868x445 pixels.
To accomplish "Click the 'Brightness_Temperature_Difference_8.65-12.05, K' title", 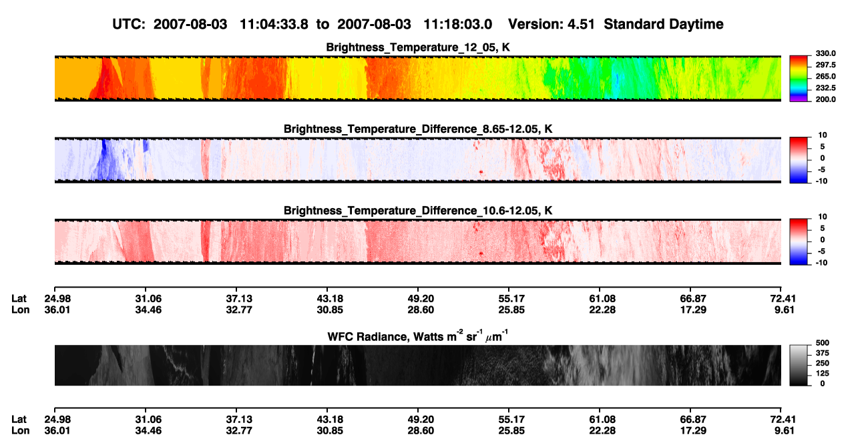I will click(418, 129).
